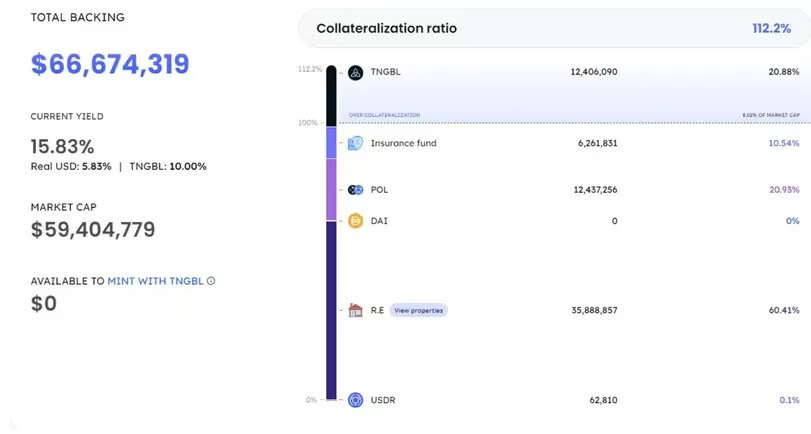Screen dimensions: 811x434
Task: Click the TOTAL BACKING label
Action: click(x=78, y=17)
